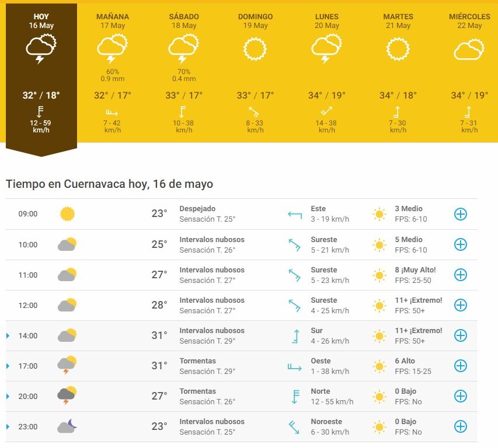Expand the 14:00 row plus button
The width and height of the screenshot is (498, 448).
click(x=461, y=335)
